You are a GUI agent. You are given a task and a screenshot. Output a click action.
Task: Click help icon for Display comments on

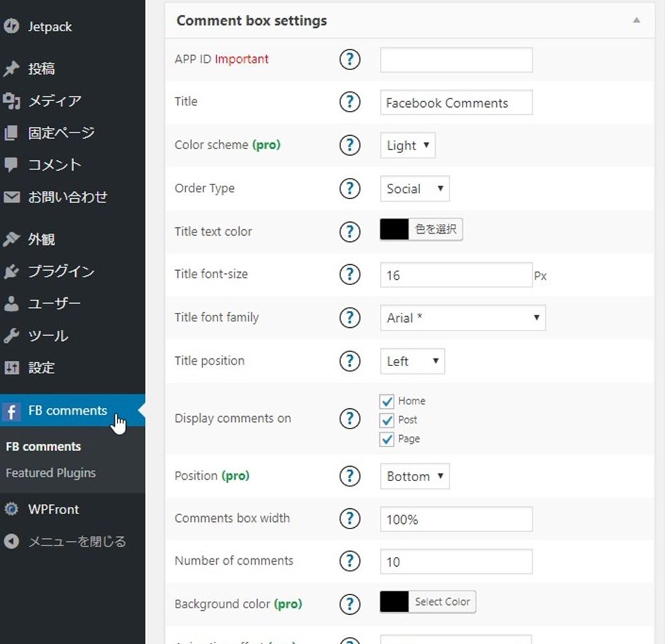349,419
